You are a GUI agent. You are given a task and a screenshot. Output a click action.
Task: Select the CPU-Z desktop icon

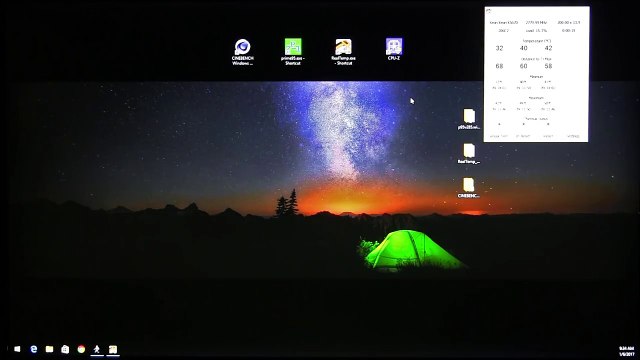[393, 49]
